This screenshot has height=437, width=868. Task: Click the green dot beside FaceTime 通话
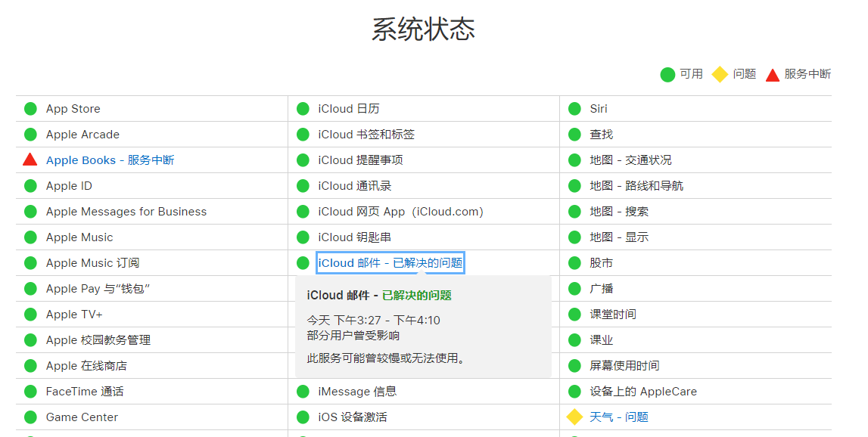point(30,392)
